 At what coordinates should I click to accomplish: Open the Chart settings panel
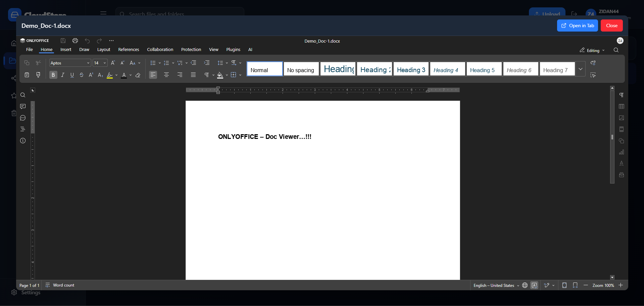tap(622, 152)
